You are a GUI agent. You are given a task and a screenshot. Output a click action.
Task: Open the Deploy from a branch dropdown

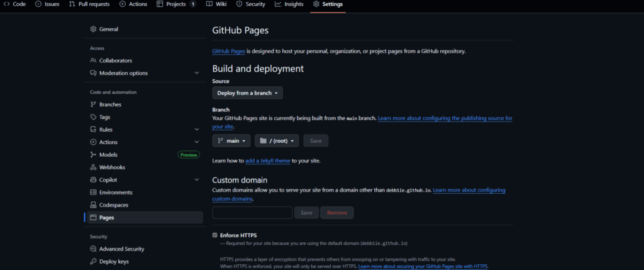(248, 93)
